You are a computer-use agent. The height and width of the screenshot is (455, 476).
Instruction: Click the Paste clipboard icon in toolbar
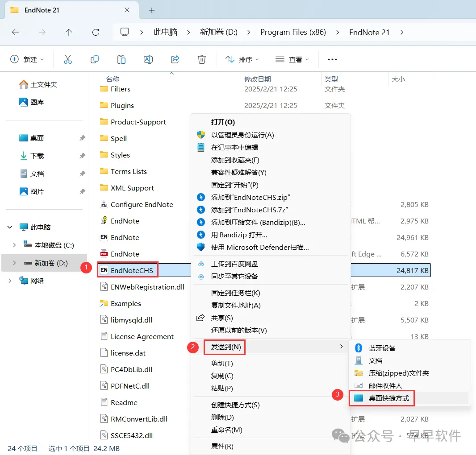tap(121, 59)
